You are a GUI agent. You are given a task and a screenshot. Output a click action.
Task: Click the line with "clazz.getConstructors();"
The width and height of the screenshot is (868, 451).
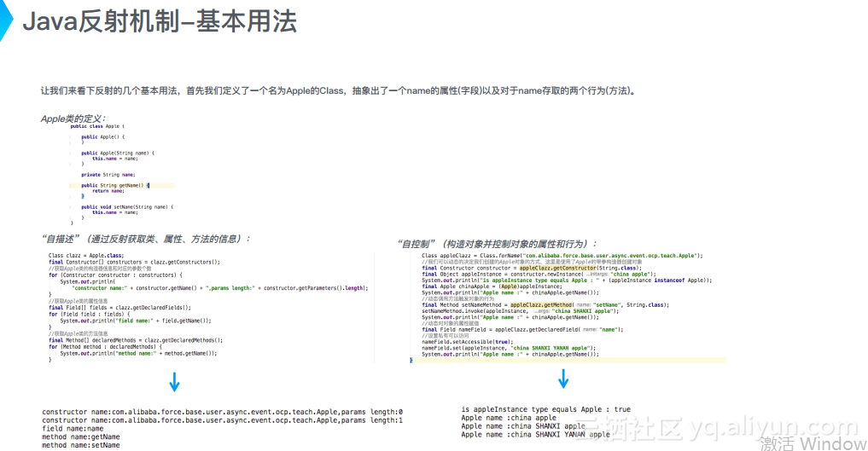tap(134, 262)
